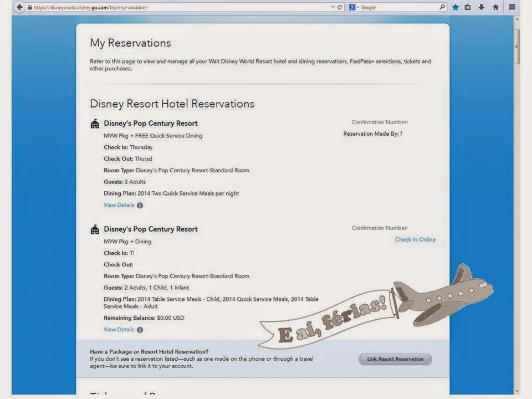Open View Details for the first Pop Century reservation
532x399 pixels.
tap(119, 205)
